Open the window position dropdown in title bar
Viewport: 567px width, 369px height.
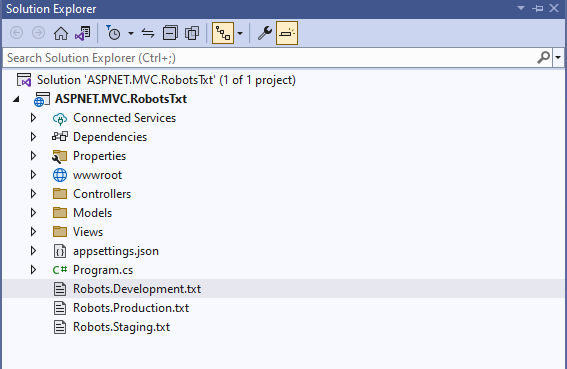[521, 8]
